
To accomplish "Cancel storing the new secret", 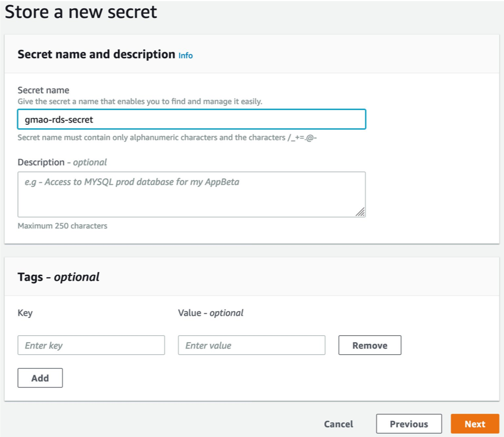I will point(338,424).
